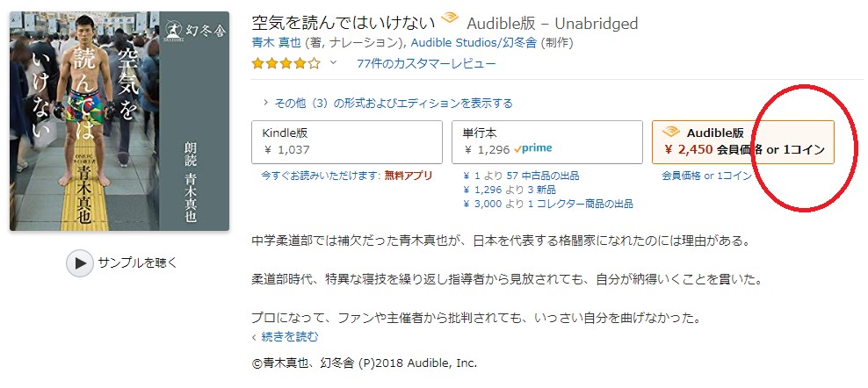Screen dimensions: 868x388
Task: Select the Kindle版 format box
Action: pyautogui.click(x=347, y=142)
